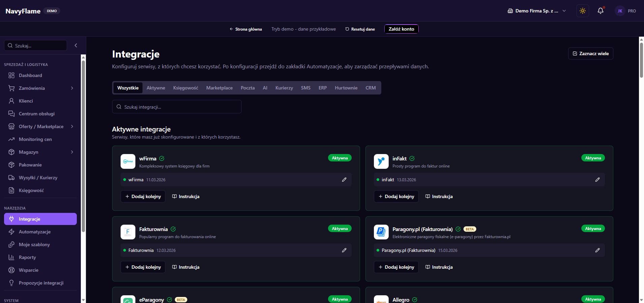This screenshot has width=644, height=303.
Task: Open Monitoring cen in the sidebar
Action: pos(40,139)
